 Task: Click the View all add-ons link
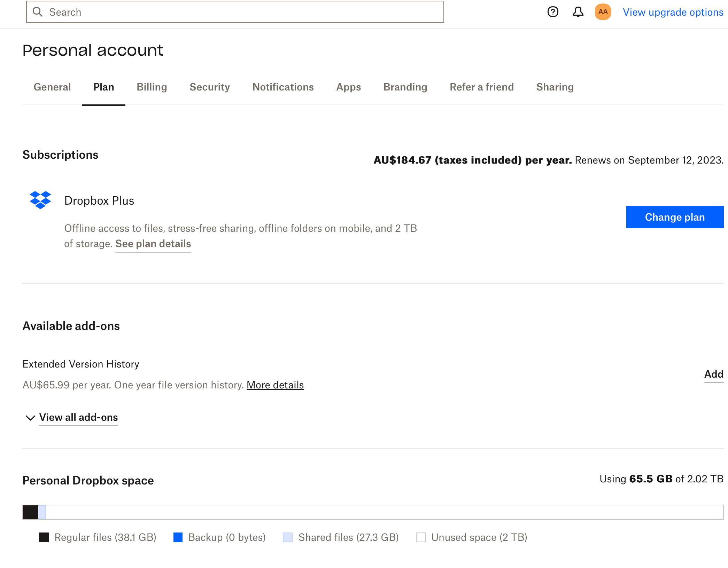pyautogui.click(x=78, y=417)
